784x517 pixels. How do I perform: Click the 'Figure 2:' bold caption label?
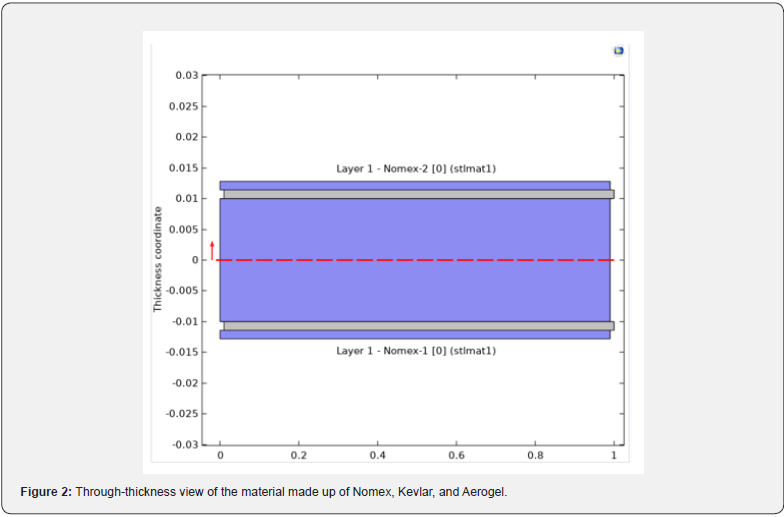(x=46, y=491)
